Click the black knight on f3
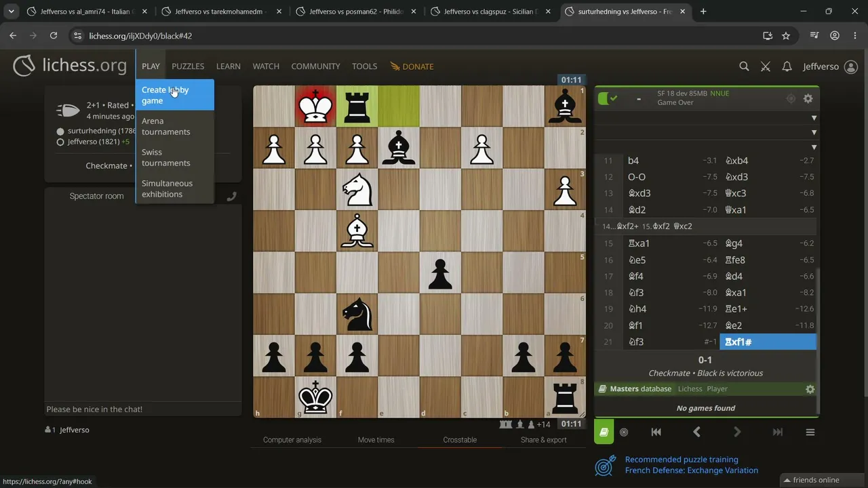This screenshot has height=488, width=868. coord(357,314)
